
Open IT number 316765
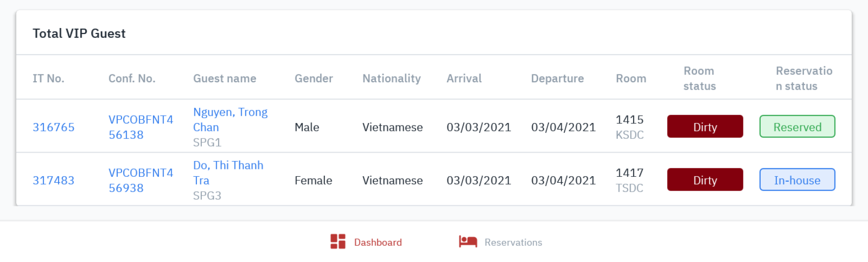pos(54,127)
